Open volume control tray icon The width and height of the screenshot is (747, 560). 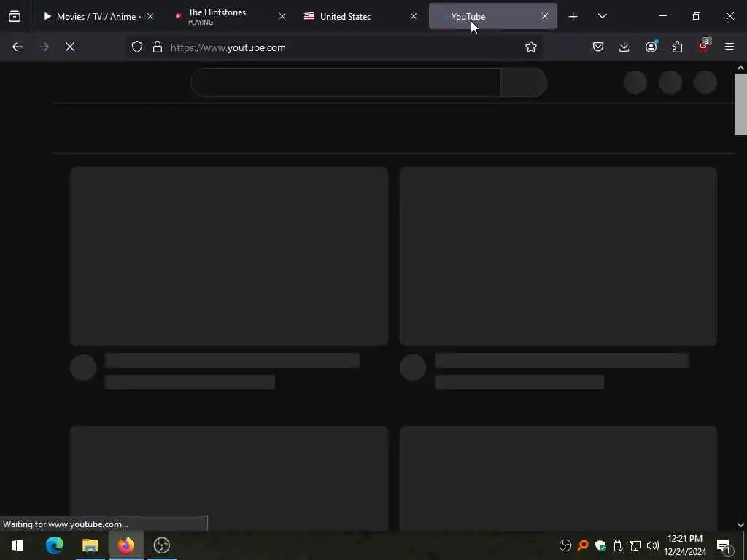pos(653,545)
